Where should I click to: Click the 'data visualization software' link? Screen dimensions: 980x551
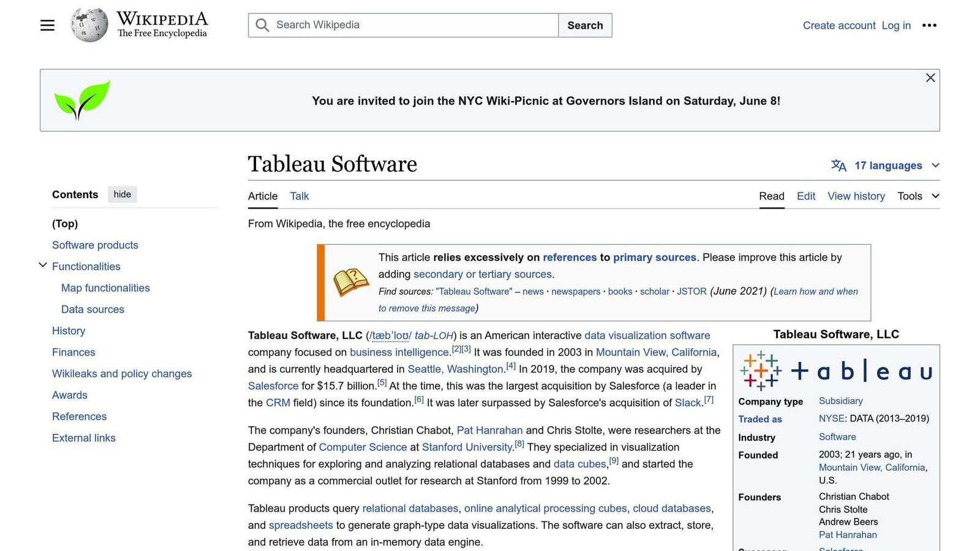[647, 335]
